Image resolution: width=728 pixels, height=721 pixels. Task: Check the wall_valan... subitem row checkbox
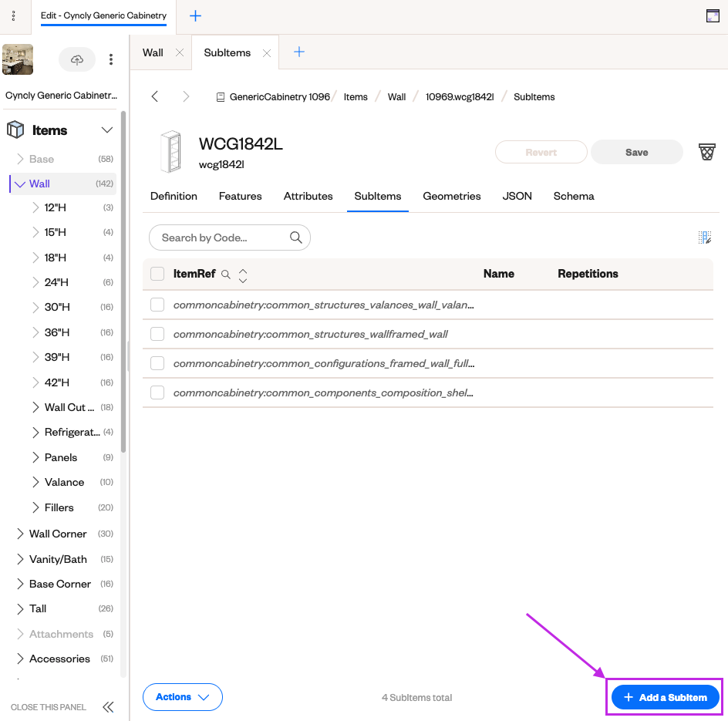click(x=157, y=305)
